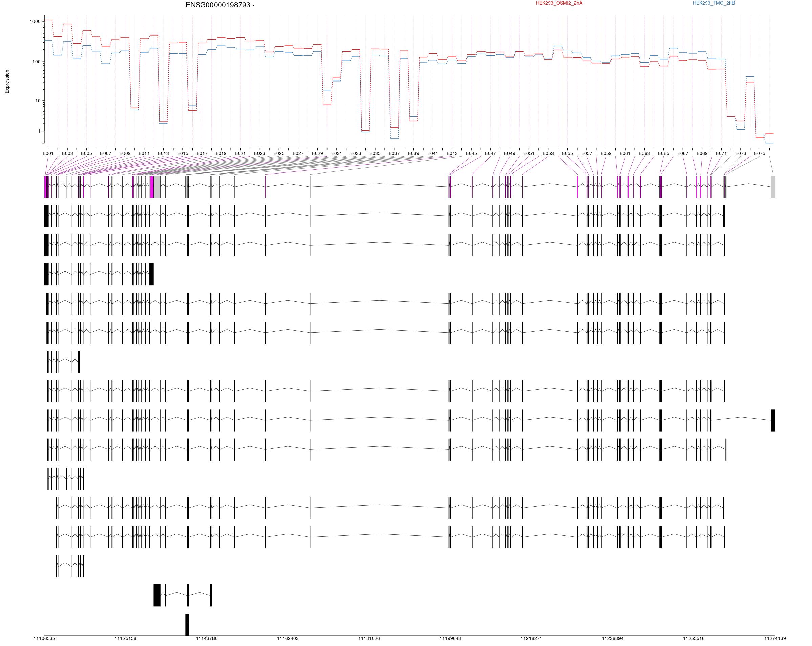Select exon label E011

pyautogui.click(x=144, y=153)
